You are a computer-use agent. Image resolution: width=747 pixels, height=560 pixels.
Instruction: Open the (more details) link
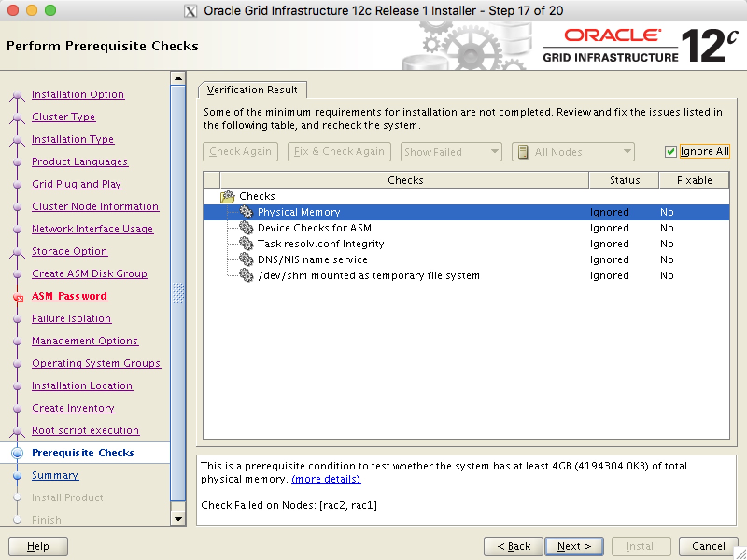[326, 479]
